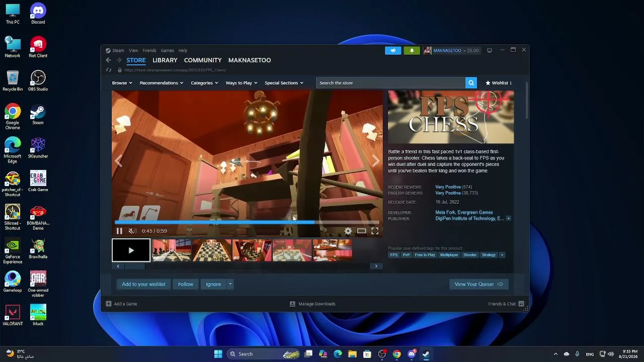Open the Windows Start menu
Image resolution: width=644 pixels, height=362 pixels.
218,354
